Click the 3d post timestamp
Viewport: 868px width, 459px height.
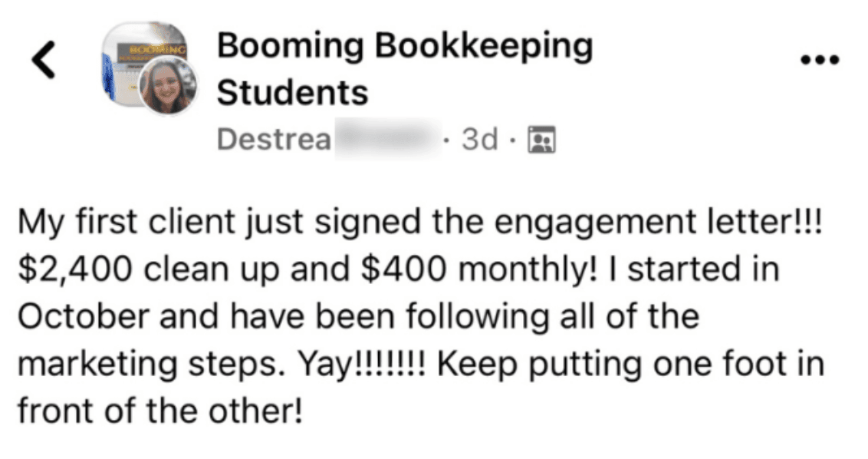pyautogui.click(x=480, y=140)
